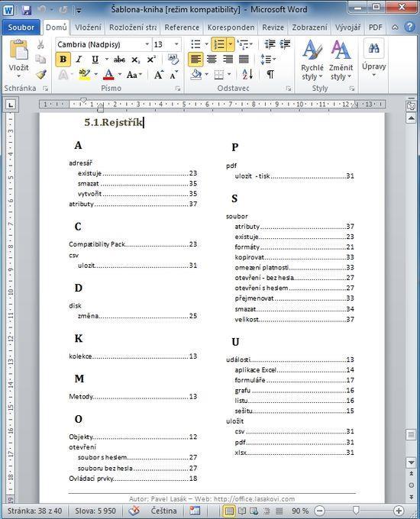Click the Čeština language indicator

coord(163,511)
